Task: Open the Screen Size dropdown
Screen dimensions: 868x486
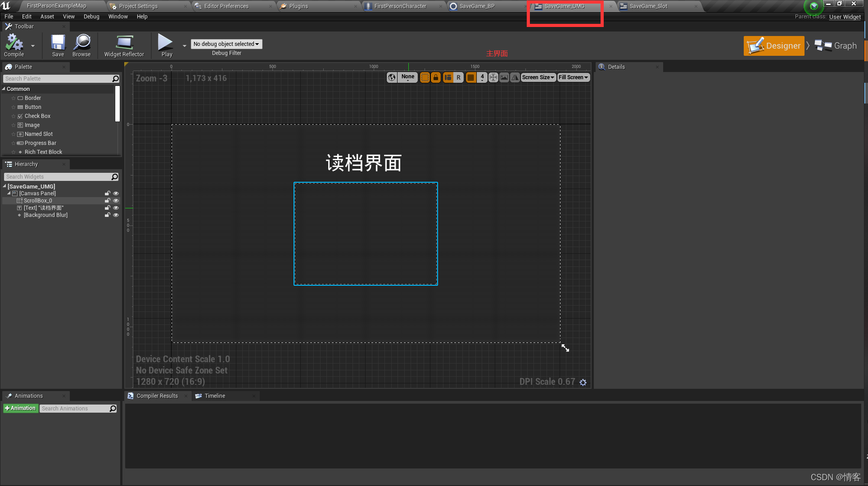Action: tap(538, 77)
